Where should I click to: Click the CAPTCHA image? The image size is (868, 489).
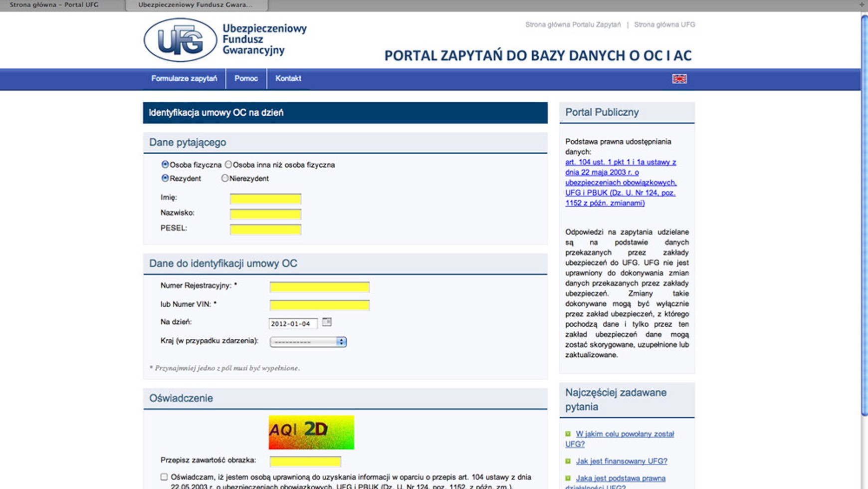pos(311,432)
